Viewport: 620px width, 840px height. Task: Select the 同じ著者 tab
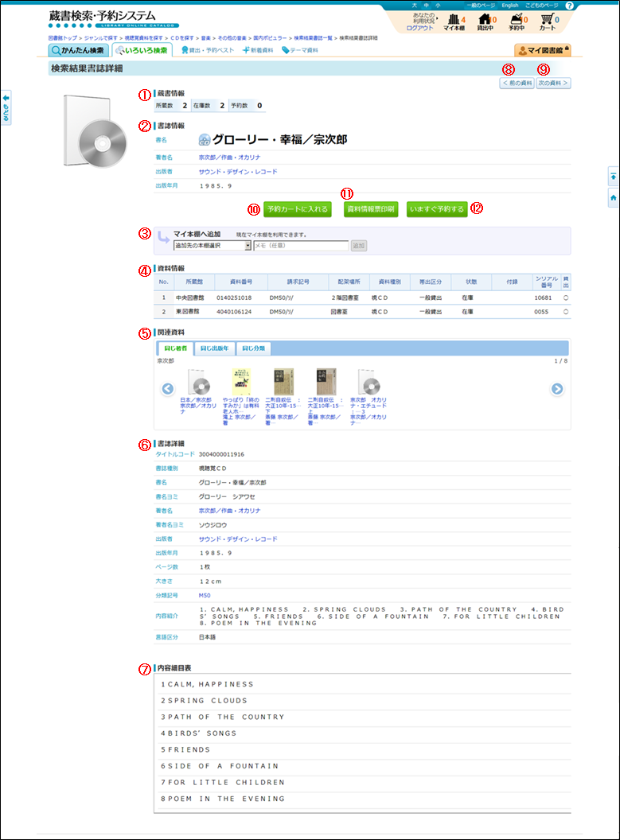(x=175, y=348)
